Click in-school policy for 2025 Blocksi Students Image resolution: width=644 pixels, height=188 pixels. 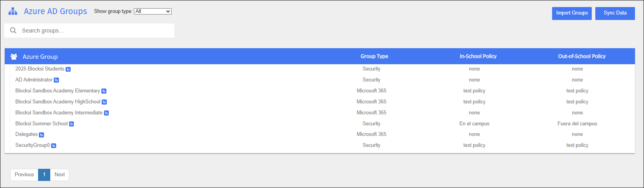click(474, 69)
